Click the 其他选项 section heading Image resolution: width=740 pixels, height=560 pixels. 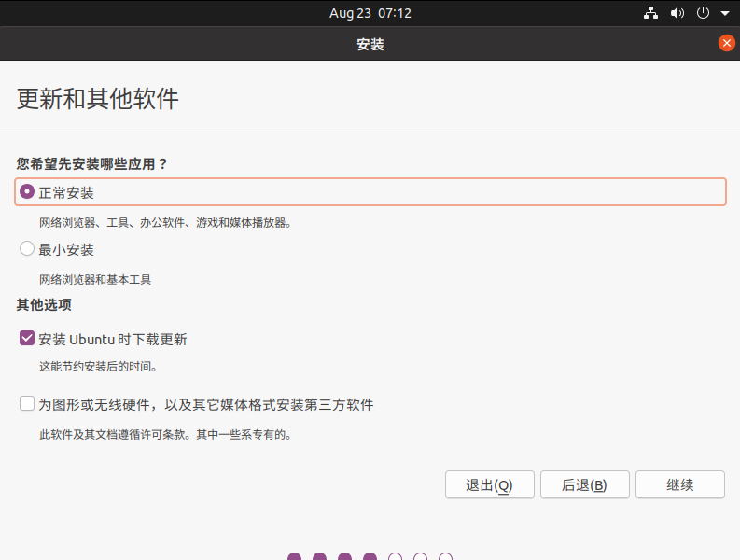pos(44,305)
